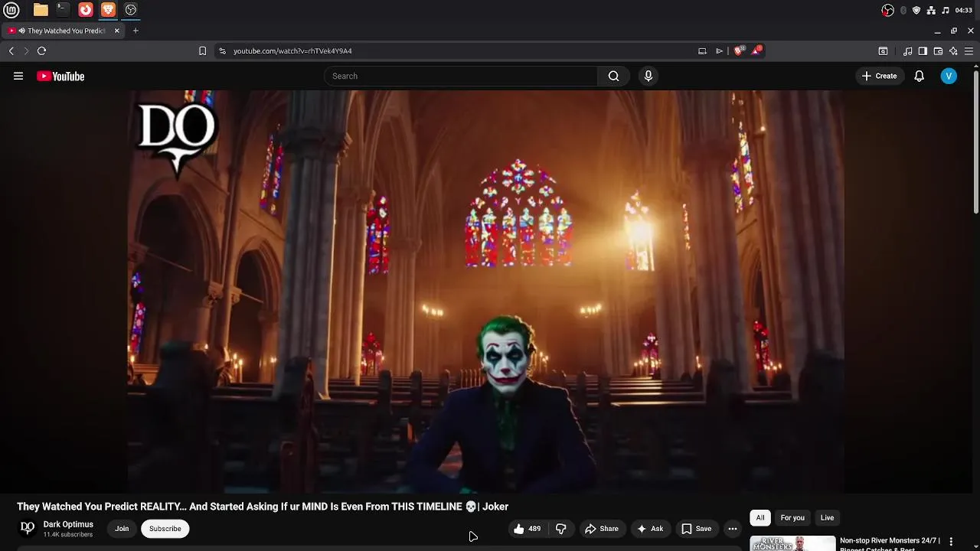Open the file manager from the panel
The width and height of the screenshot is (980, 551).
point(41,10)
